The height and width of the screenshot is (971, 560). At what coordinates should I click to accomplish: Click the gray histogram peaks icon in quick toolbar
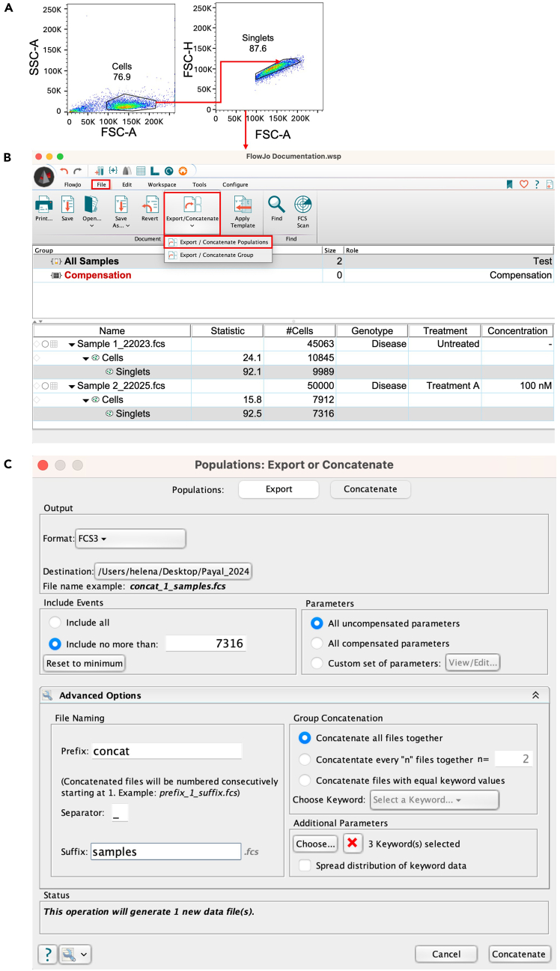pyautogui.click(x=127, y=171)
